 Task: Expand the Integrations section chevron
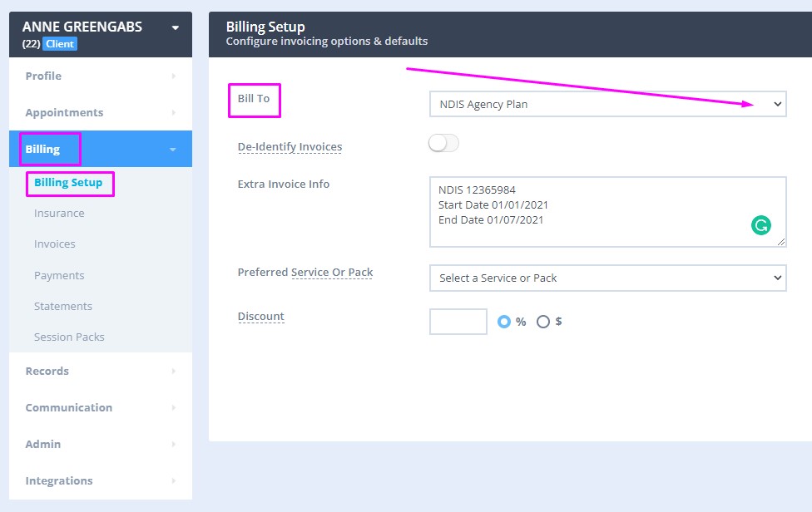click(173, 480)
